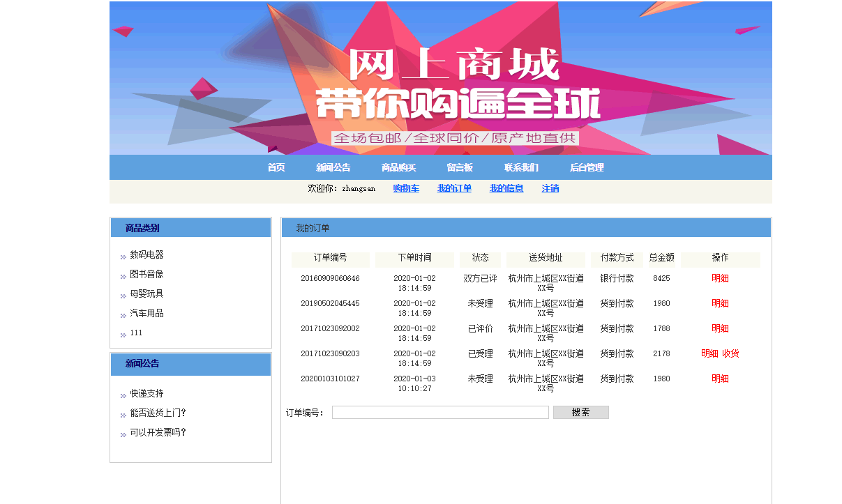Click the 我的订单 panel title
842x504 pixels.
click(x=313, y=228)
